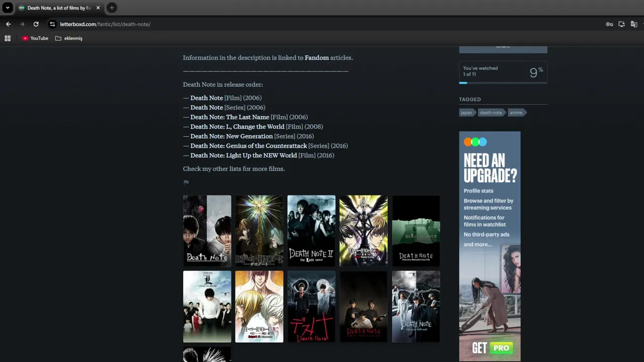Open site information icon in address bar
644x362 pixels.
tap(52, 24)
